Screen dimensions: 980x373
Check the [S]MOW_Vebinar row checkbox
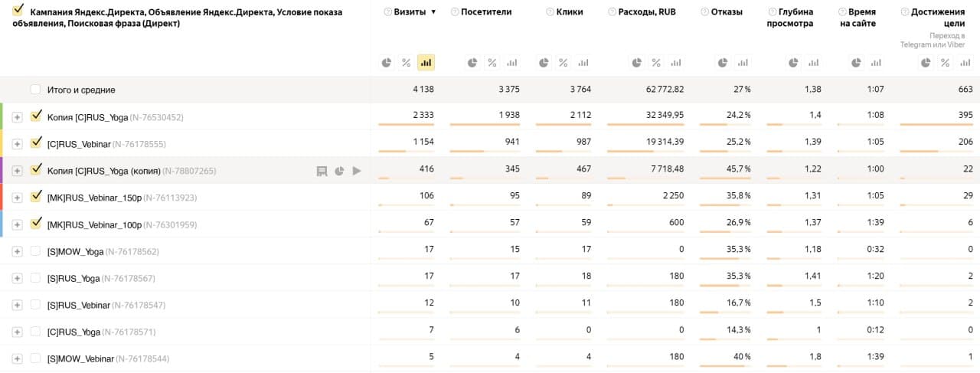coord(35,358)
